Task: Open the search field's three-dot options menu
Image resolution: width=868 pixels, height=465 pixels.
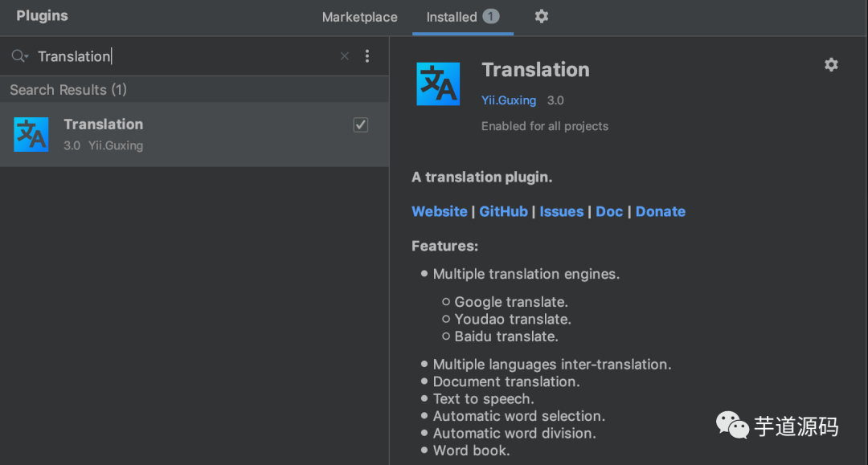Action: 367,56
